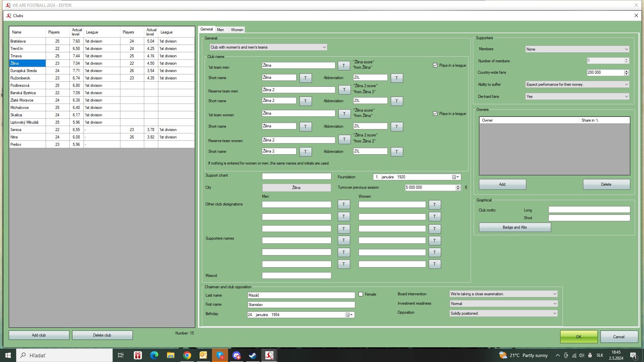Increase Country-wide fans with the up arrow

coord(626,71)
